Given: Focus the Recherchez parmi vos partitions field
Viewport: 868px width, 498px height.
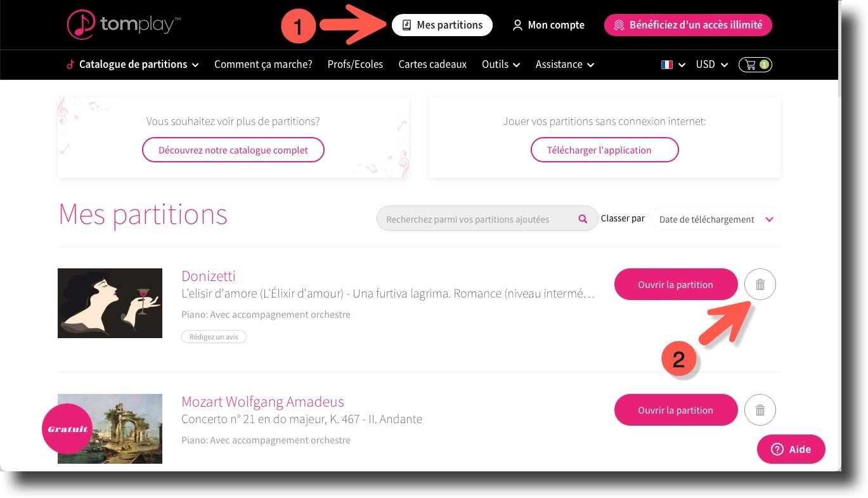Looking at the screenshot, I should click(487, 219).
